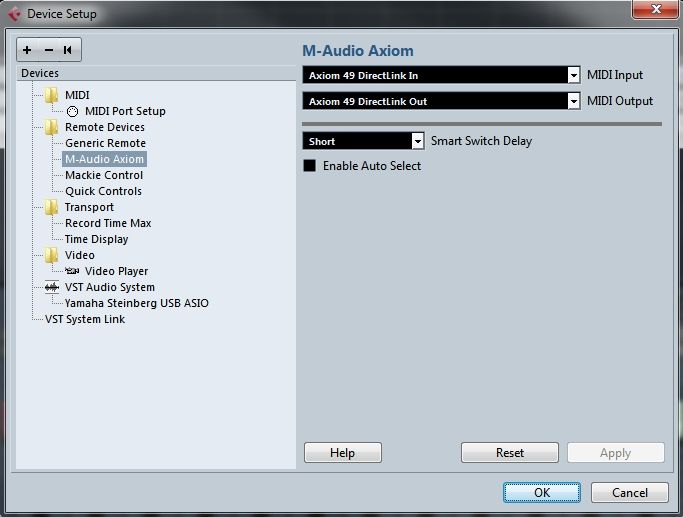Select MIDI Port Setup entry
The height and width of the screenshot is (517, 683).
[x=125, y=111]
